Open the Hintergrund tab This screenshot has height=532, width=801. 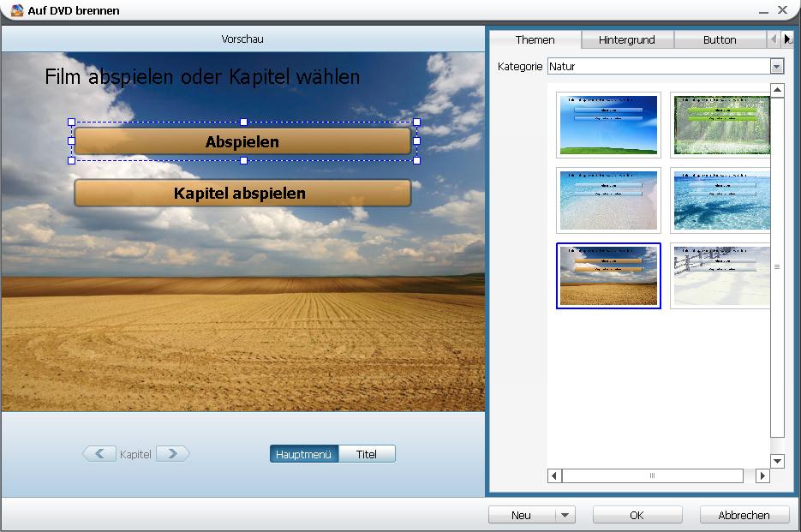point(627,39)
